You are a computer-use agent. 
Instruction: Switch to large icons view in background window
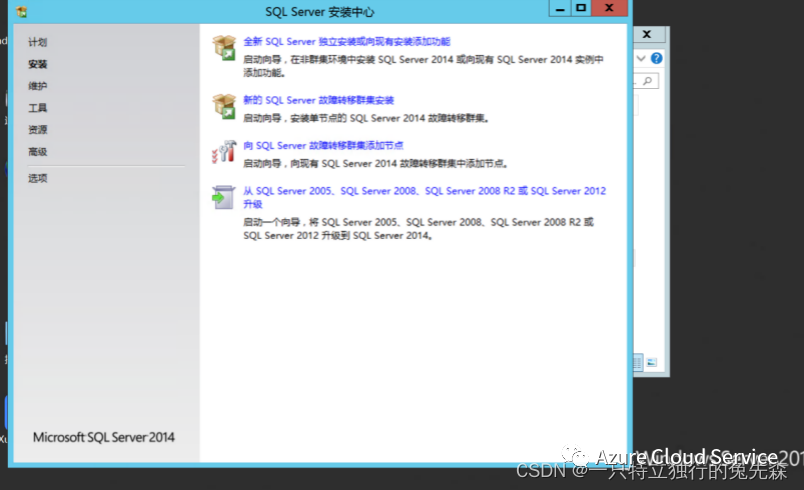651,363
